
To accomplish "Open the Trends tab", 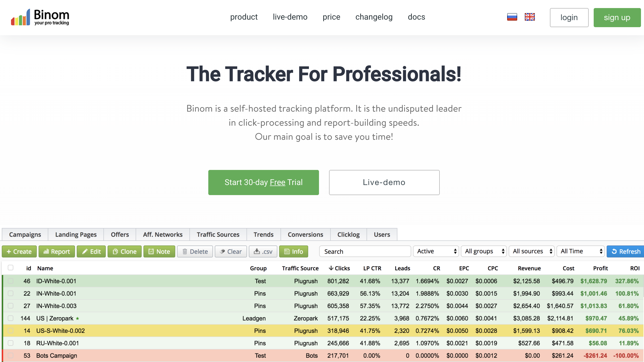I will [x=264, y=235].
